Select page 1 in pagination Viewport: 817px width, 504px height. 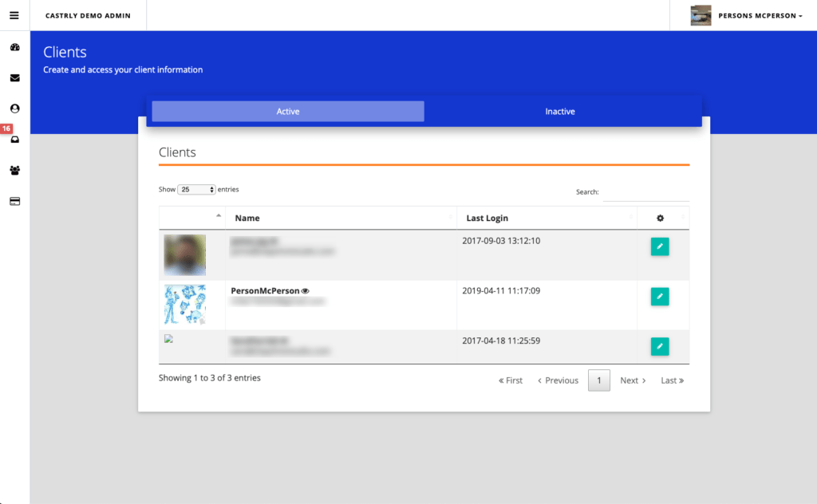click(599, 380)
